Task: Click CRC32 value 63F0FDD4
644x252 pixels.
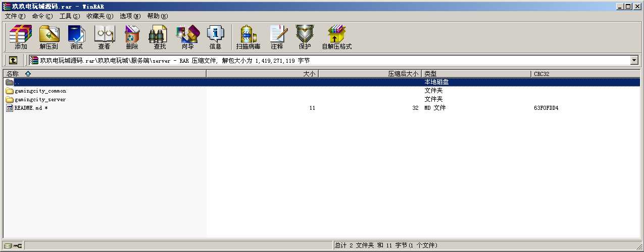Action: pos(546,108)
